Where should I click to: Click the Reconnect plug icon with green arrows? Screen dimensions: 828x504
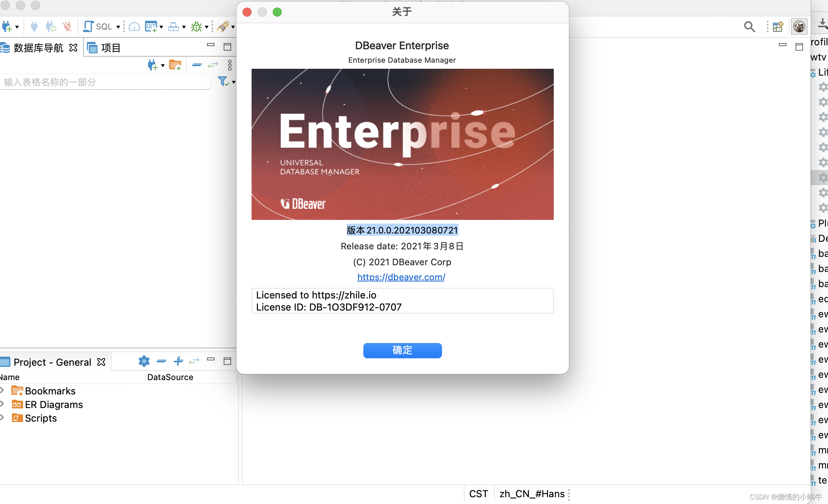51,26
